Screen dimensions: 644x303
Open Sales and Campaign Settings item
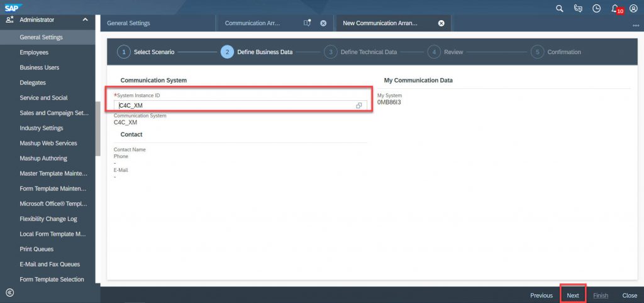tap(48, 113)
